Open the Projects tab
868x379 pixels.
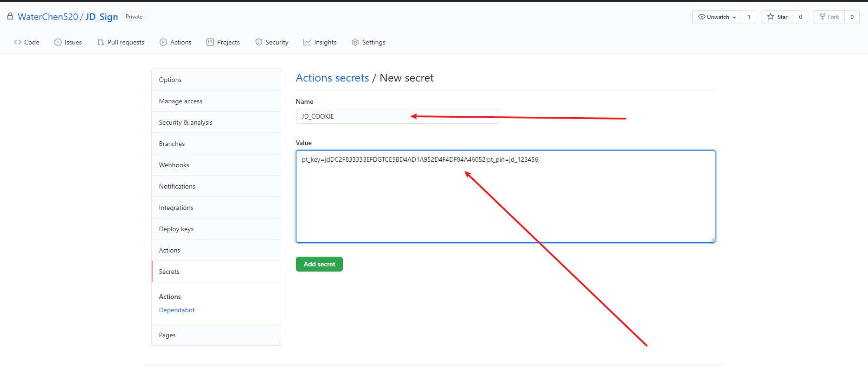pyautogui.click(x=223, y=42)
